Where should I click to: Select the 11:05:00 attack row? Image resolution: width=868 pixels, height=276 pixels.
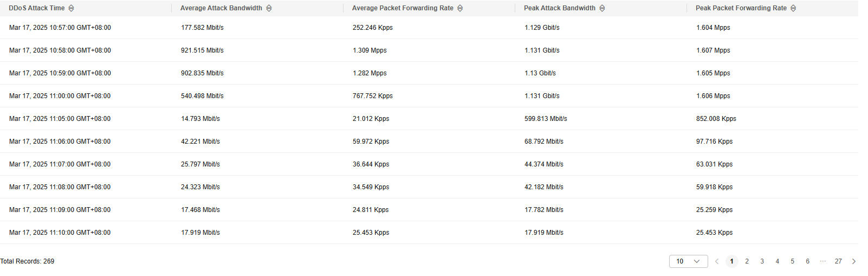[429, 119]
